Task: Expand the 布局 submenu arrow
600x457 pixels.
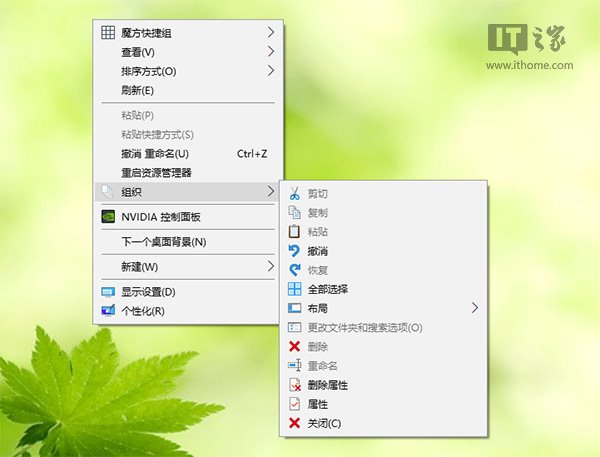Action: (x=475, y=308)
